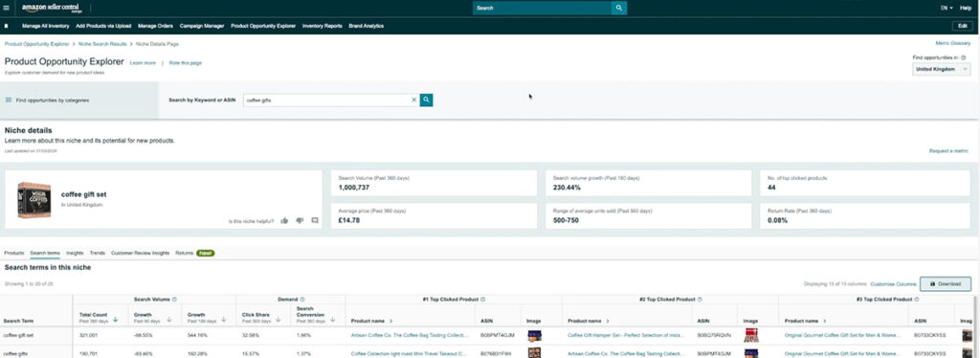Screen dimensions: 980x358
Task: Click the Help link in header
Action: (965, 8)
